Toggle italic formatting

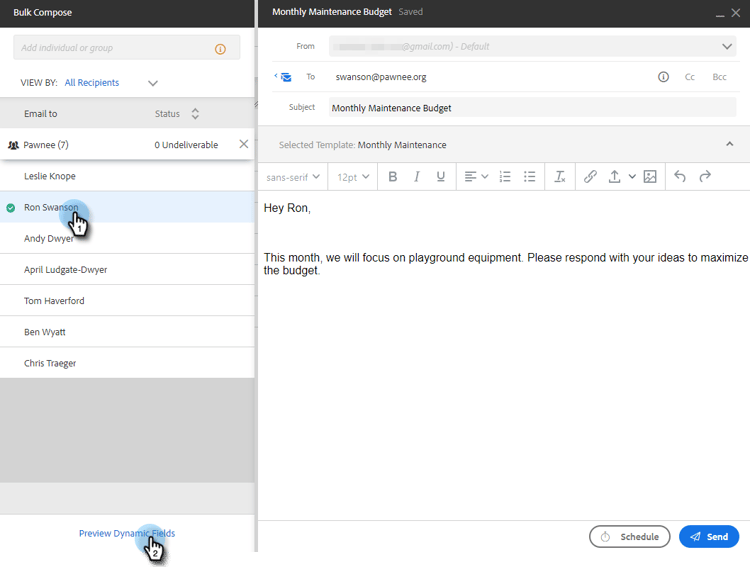417,177
